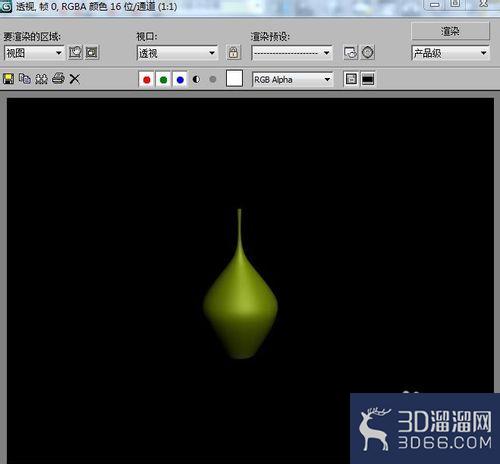Open the environment and effects dialog icon
This screenshot has height=464, width=500.
click(368, 53)
